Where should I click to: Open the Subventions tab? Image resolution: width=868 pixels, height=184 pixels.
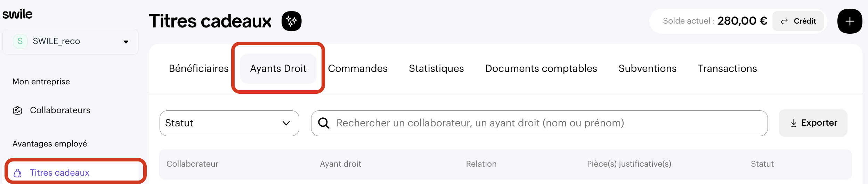point(647,68)
